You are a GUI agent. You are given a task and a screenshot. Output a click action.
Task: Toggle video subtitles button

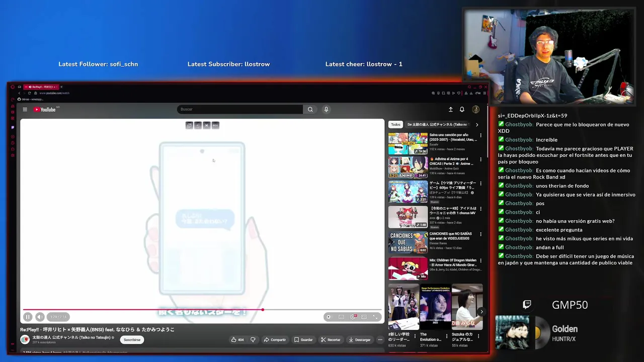[341, 317]
